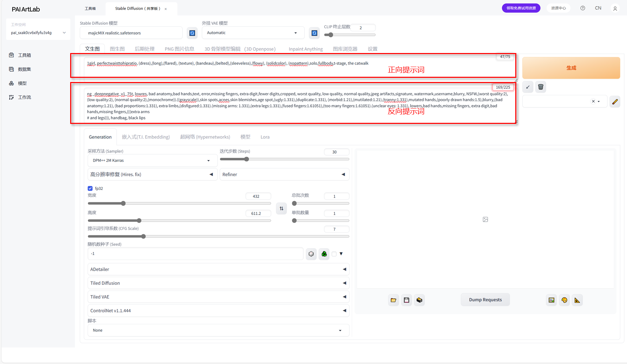Select the Lora sub-tab

coord(265,137)
